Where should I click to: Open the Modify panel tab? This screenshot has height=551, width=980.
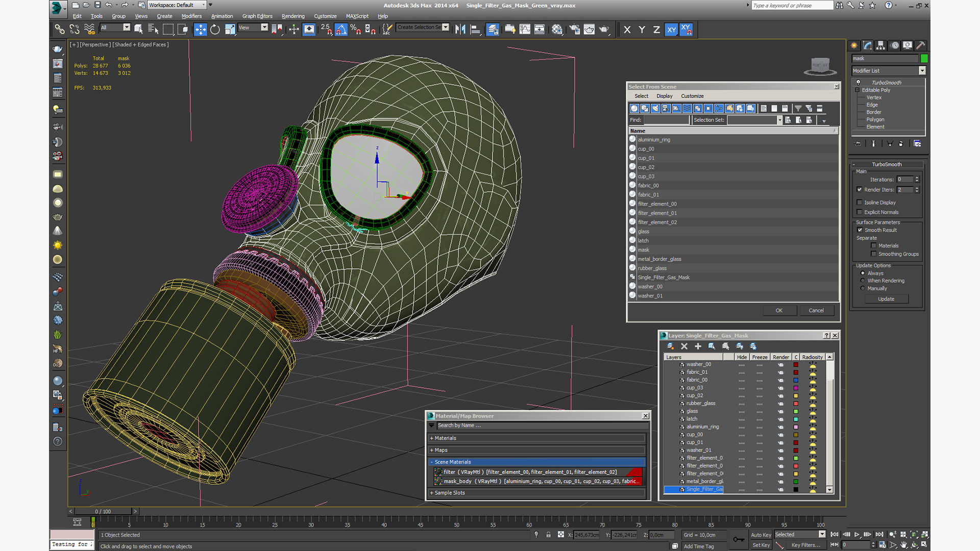(x=867, y=45)
